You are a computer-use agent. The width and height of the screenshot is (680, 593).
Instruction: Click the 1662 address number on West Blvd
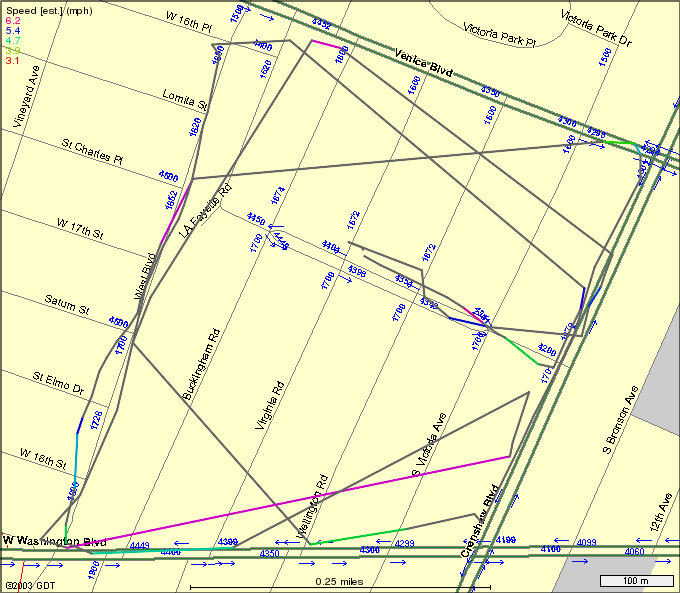click(172, 200)
